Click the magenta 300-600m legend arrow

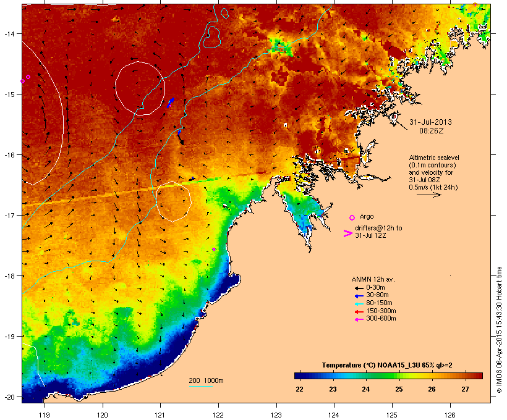[359, 319]
